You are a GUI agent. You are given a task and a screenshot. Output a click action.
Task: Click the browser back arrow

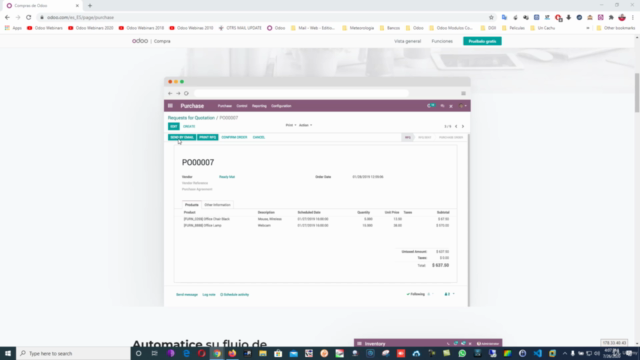coord(7,18)
